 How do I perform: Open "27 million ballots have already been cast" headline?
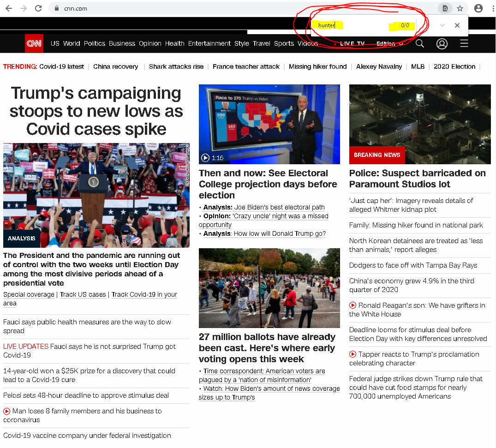pyautogui.click(x=267, y=348)
